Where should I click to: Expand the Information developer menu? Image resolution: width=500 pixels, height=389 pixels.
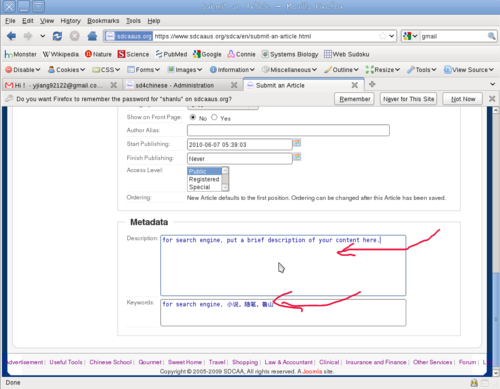click(232, 70)
